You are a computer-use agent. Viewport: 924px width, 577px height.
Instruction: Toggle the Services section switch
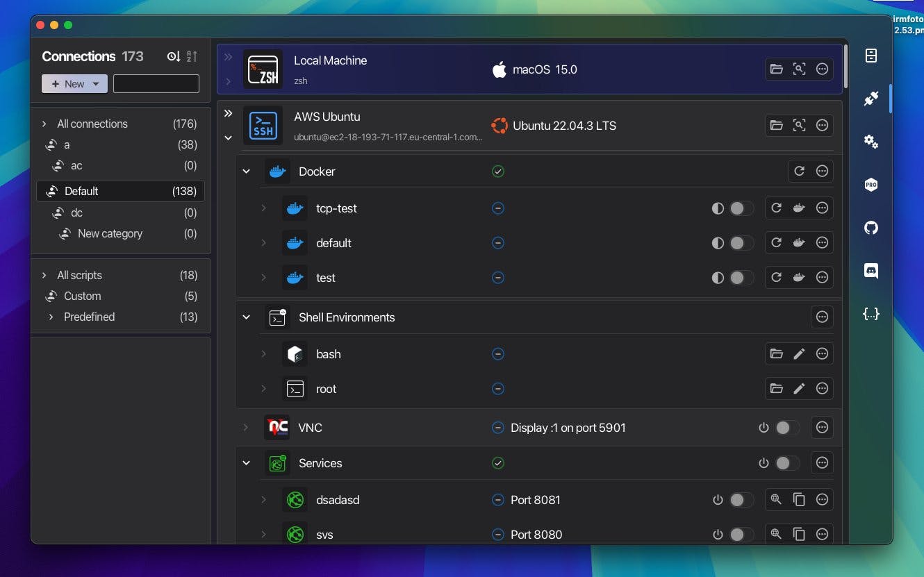point(787,463)
